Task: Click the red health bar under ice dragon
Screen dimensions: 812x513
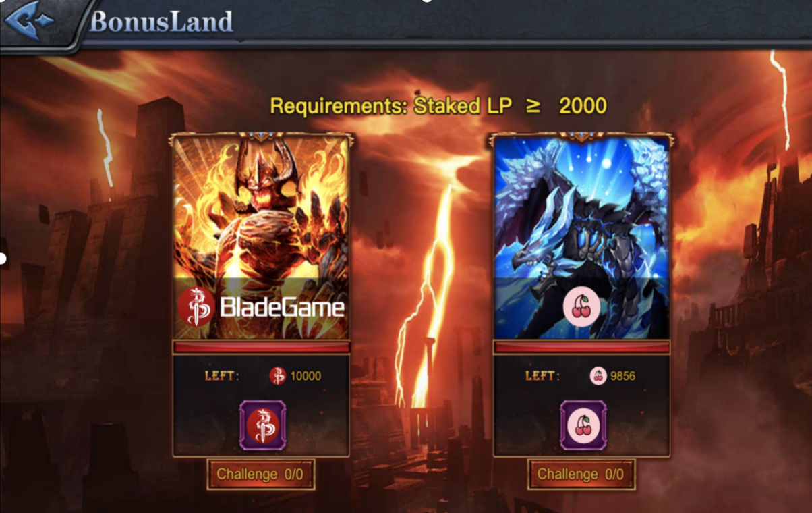Action: [x=582, y=347]
